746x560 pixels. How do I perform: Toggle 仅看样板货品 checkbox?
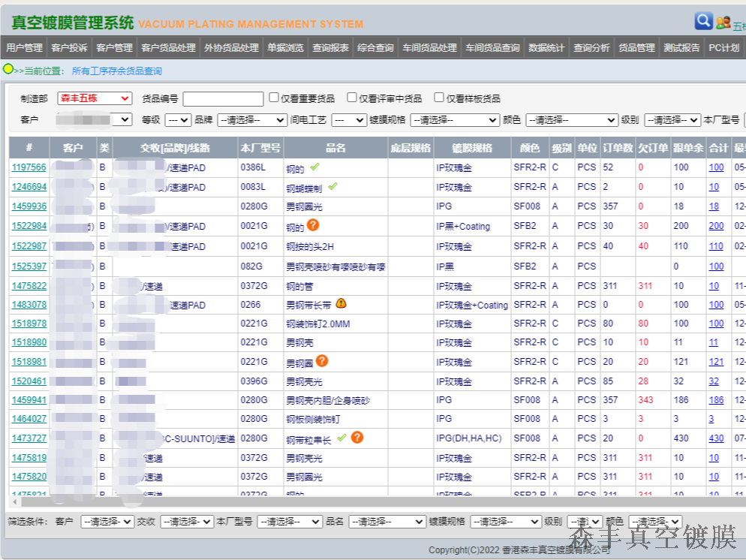pyautogui.click(x=438, y=98)
